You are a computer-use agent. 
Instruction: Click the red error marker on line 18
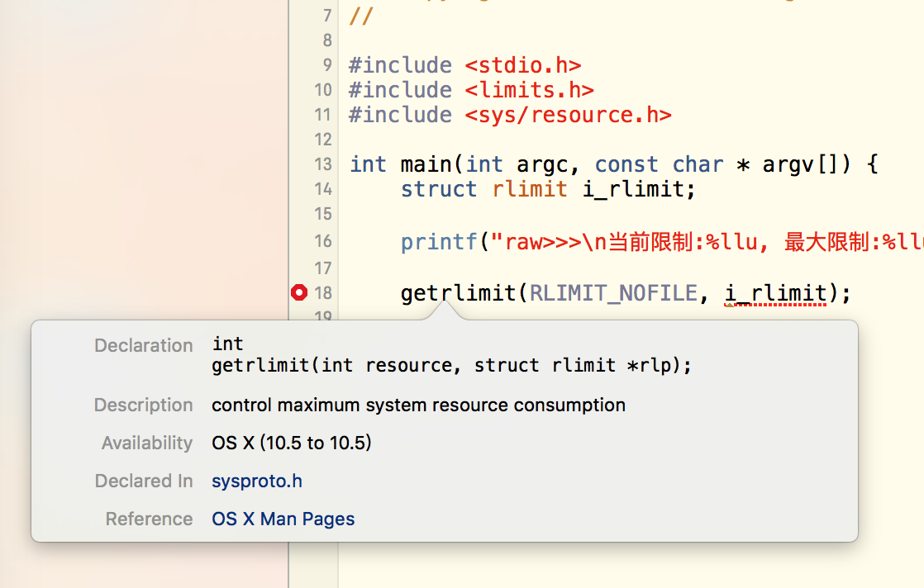(299, 292)
